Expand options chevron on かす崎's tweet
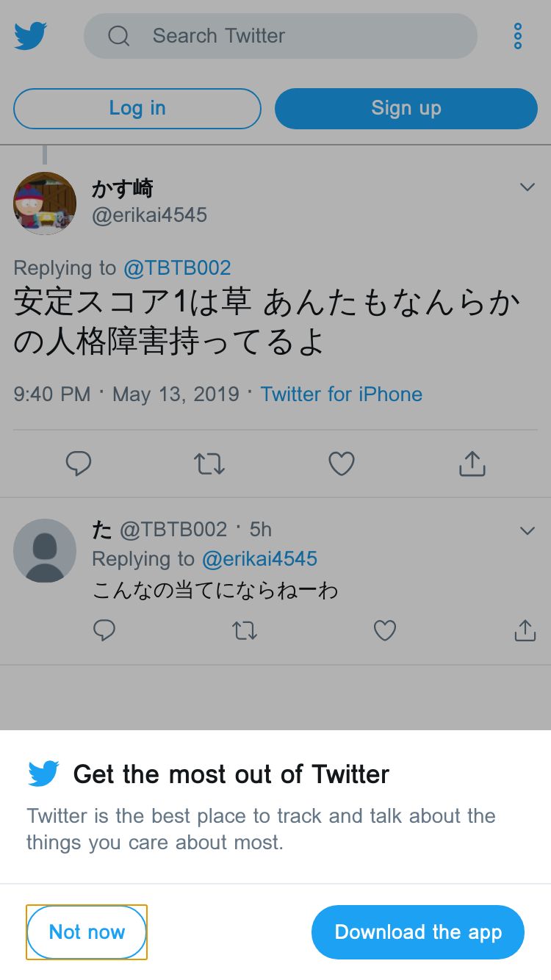The width and height of the screenshot is (551, 980). [527, 187]
